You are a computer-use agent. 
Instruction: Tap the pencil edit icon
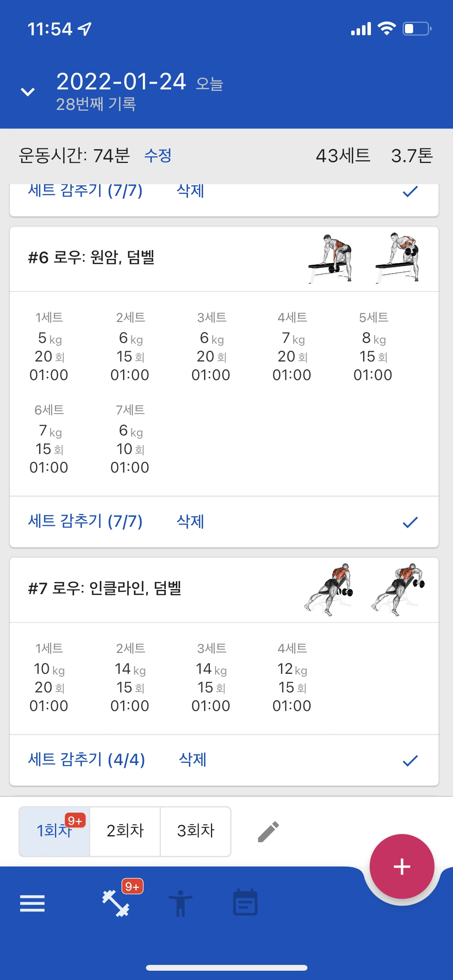268,831
